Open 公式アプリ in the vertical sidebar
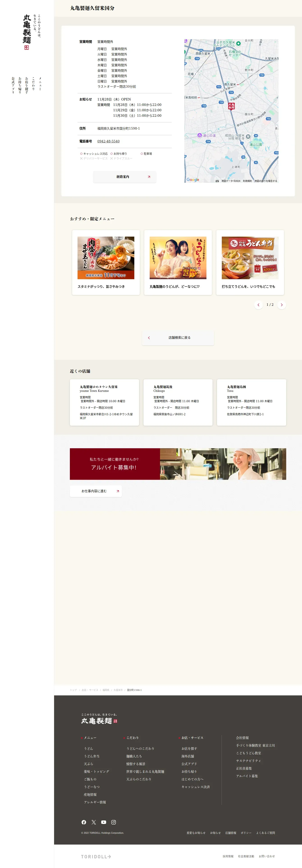Viewport: 302px width, 868px height. [x=13, y=85]
